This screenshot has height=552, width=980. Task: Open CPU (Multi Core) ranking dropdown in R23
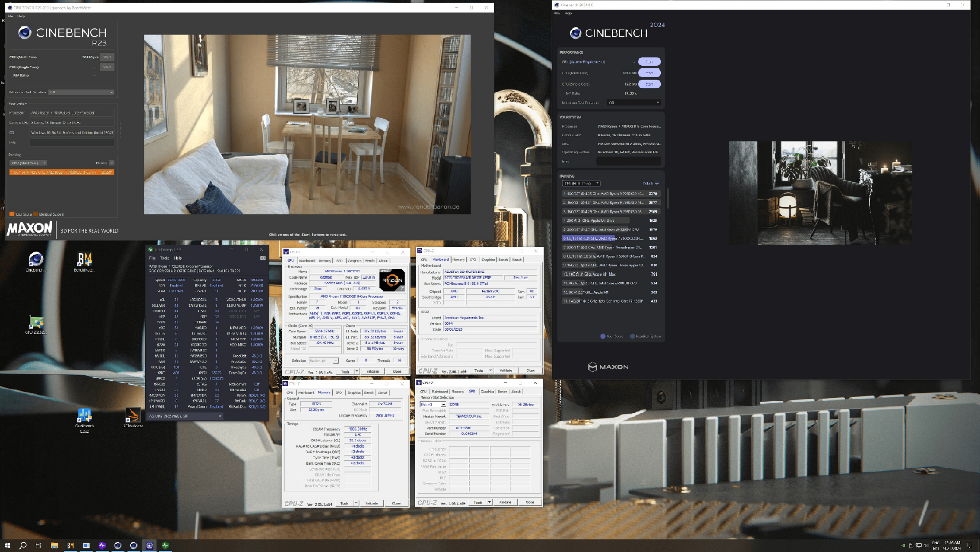point(28,163)
